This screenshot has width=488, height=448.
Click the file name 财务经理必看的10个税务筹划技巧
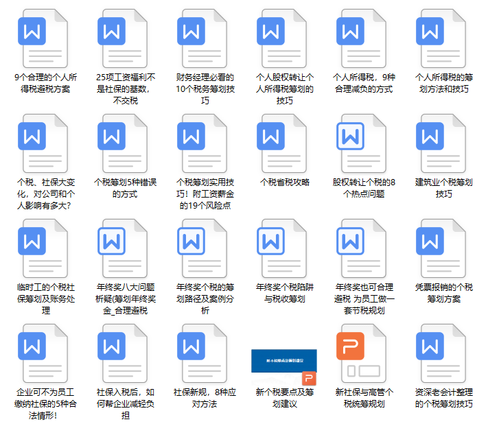[x=205, y=89]
